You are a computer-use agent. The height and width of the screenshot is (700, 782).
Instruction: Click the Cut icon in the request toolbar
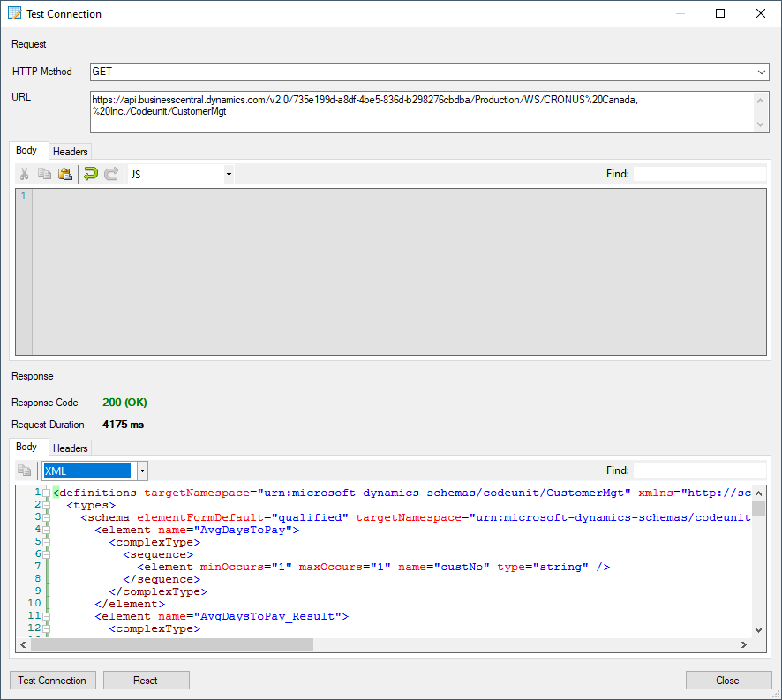click(x=24, y=173)
